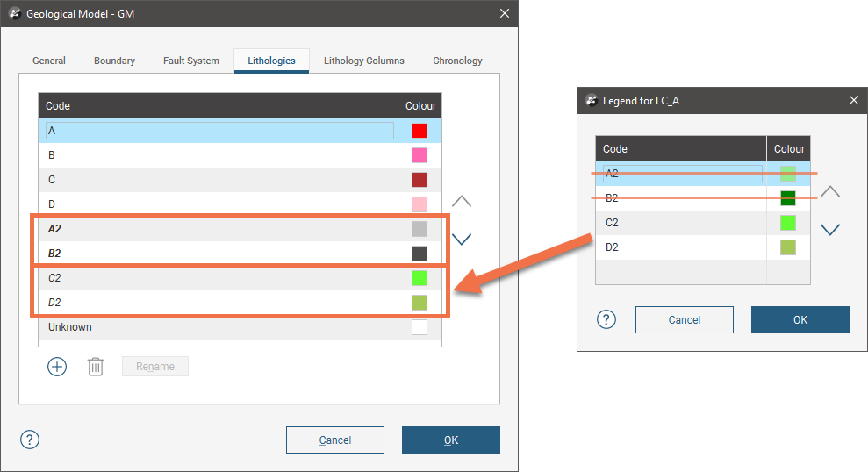Click the Code column header in Legend for LC_A

point(681,149)
